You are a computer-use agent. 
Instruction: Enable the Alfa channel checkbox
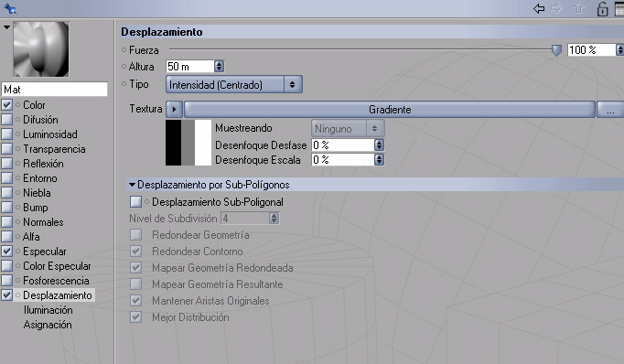(x=6, y=237)
